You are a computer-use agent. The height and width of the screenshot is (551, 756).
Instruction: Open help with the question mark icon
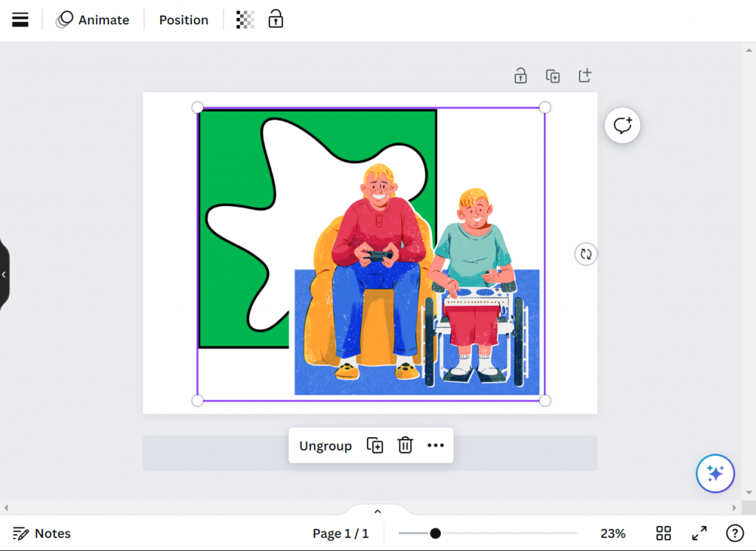(x=735, y=533)
